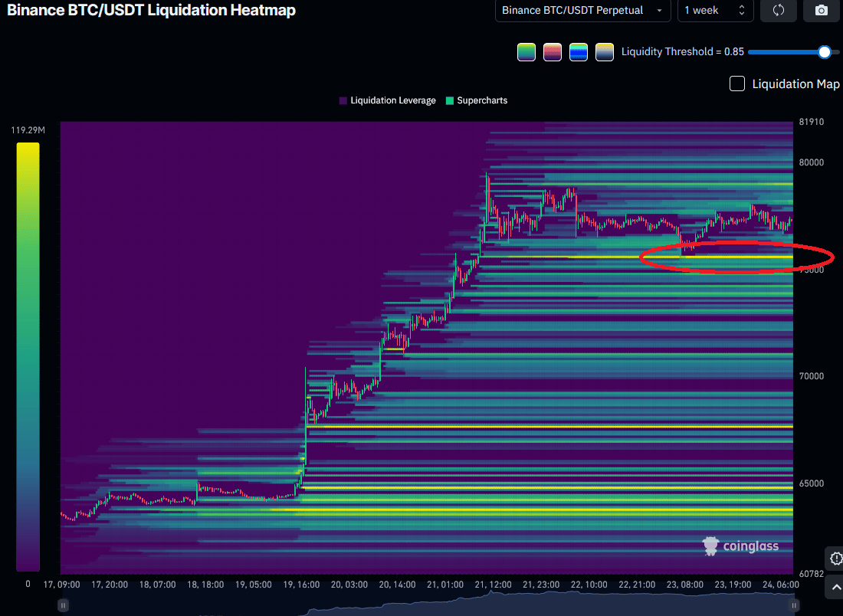Click the 21, 23:00 time axis label

(x=541, y=585)
